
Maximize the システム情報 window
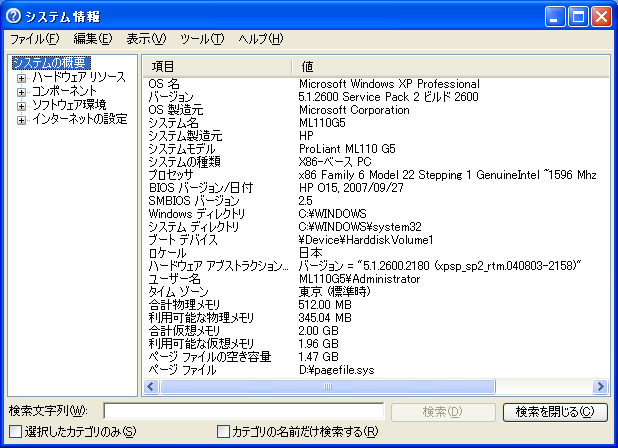(578, 17)
